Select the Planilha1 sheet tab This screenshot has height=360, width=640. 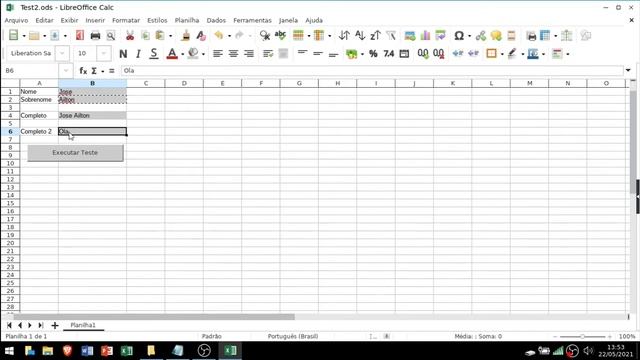[x=83, y=325]
